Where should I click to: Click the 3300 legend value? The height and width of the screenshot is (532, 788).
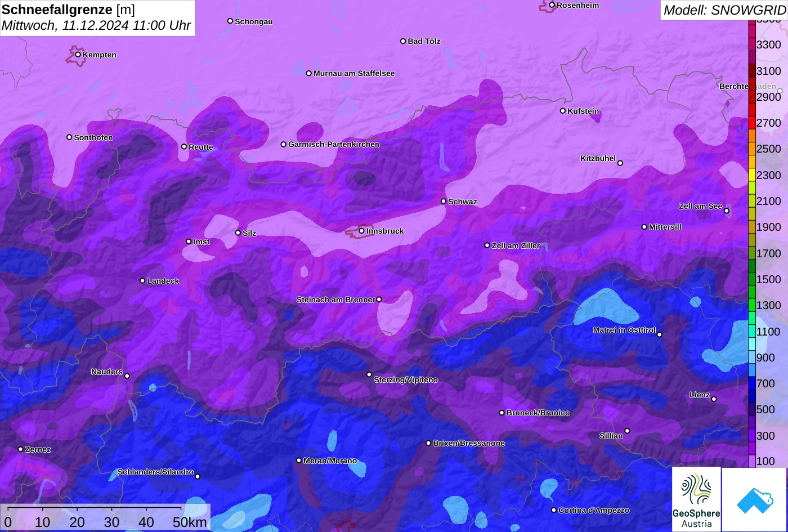point(769,44)
